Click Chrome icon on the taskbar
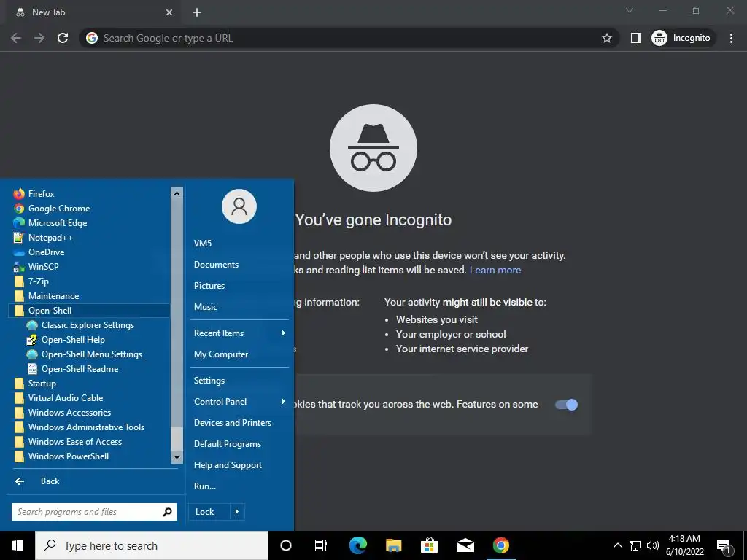 (500, 545)
